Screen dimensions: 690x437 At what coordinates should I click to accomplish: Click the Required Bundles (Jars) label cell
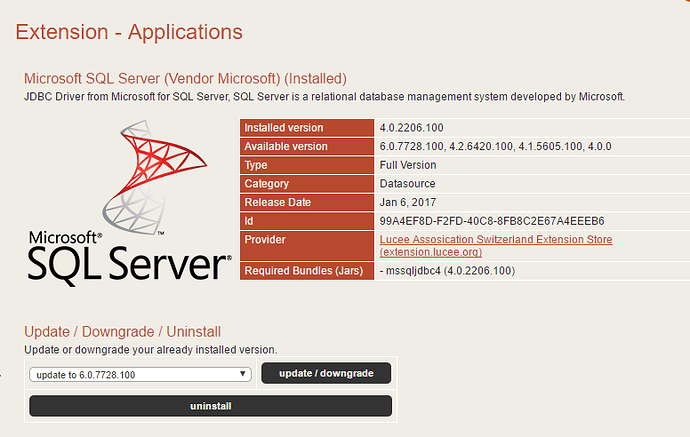(307, 271)
